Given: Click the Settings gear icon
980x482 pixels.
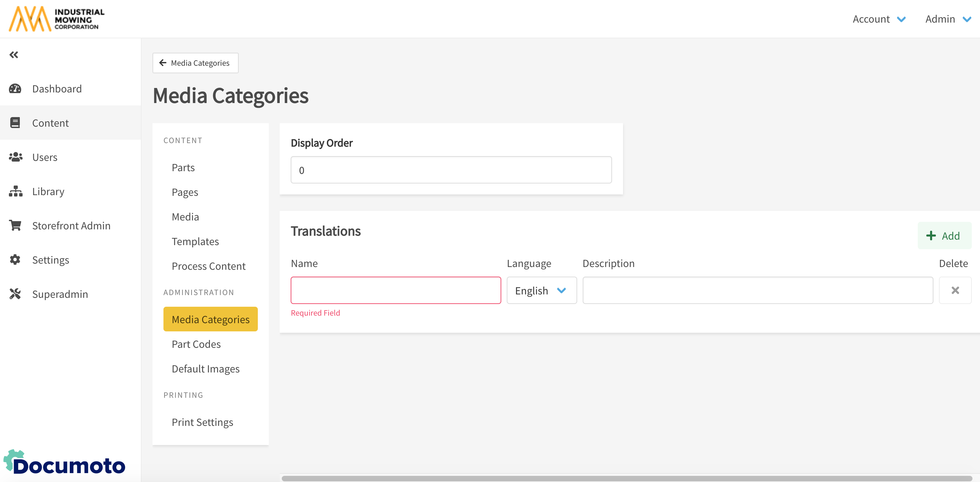Looking at the screenshot, I should point(15,259).
